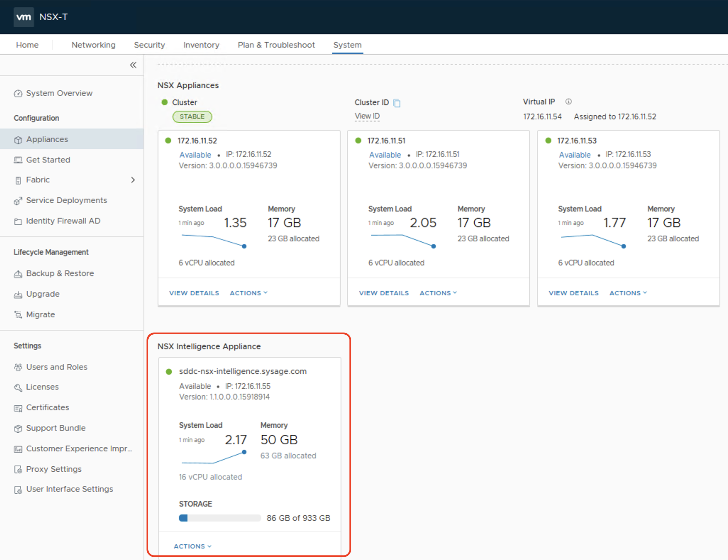Image resolution: width=728 pixels, height=560 pixels.
Task: Switch to the Security tab
Action: [149, 45]
